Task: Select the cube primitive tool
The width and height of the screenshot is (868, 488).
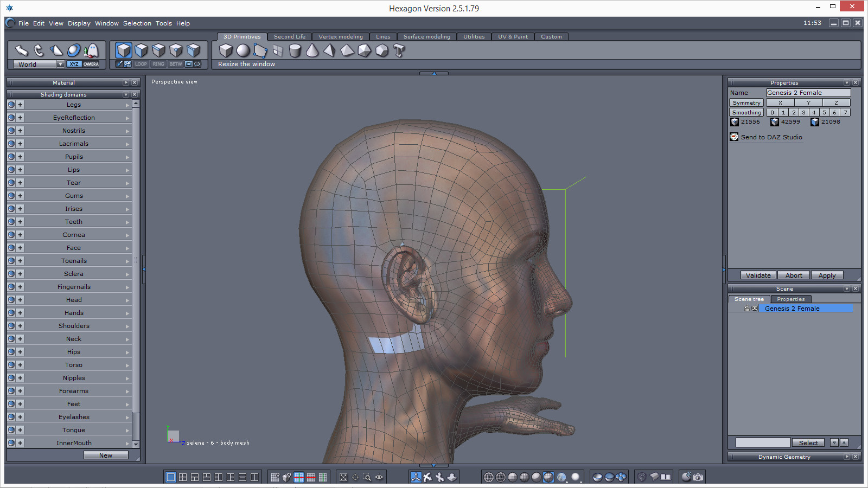Action: [226, 51]
